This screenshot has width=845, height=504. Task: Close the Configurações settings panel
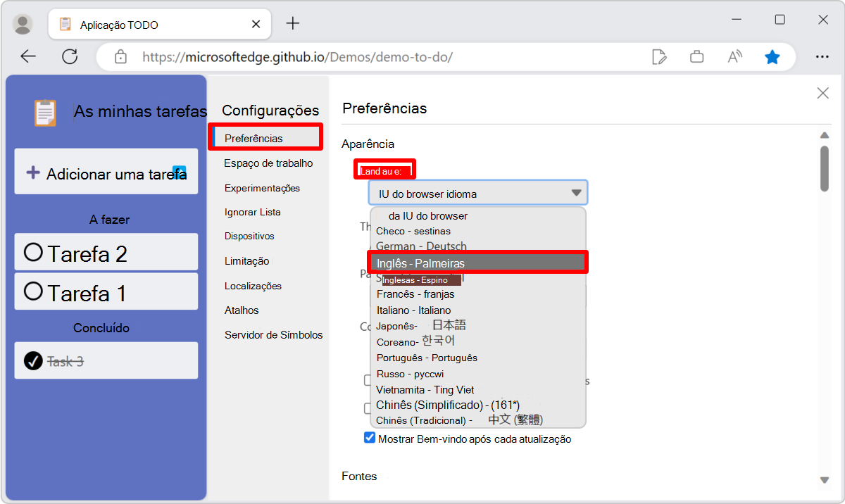tap(822, 93)
